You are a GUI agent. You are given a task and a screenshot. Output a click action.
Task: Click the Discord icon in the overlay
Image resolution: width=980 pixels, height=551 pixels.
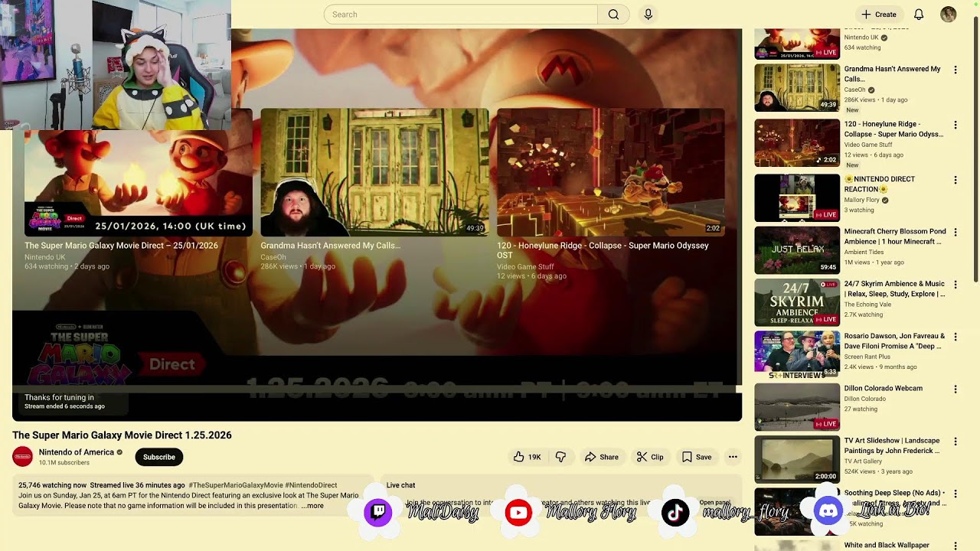click(x=828, y=510)
